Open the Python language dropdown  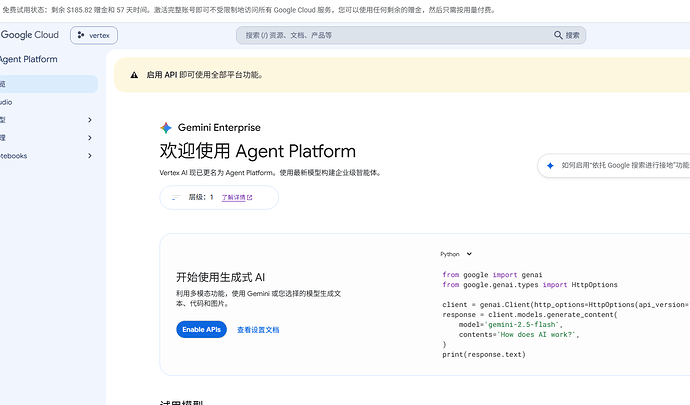[x=456, y=254]
